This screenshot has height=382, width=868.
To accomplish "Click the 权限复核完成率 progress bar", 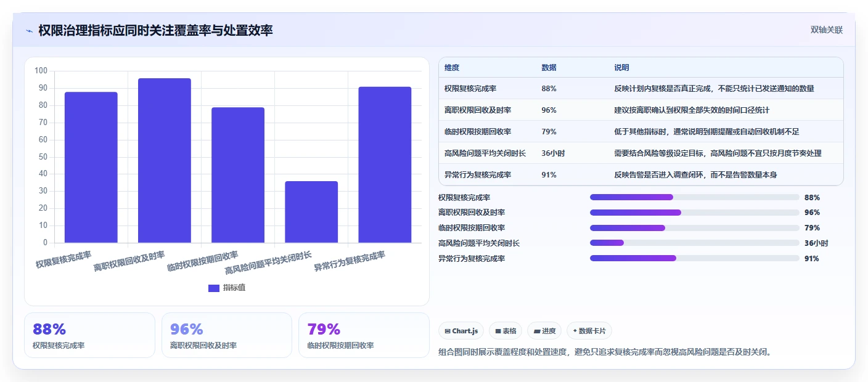I will 695,197.
